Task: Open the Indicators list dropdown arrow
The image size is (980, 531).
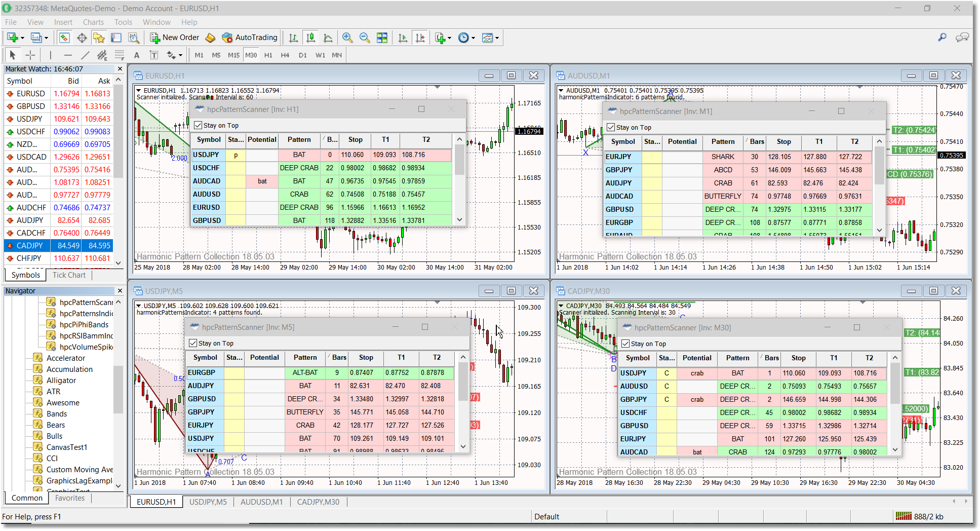Action: tap(449, 38)
